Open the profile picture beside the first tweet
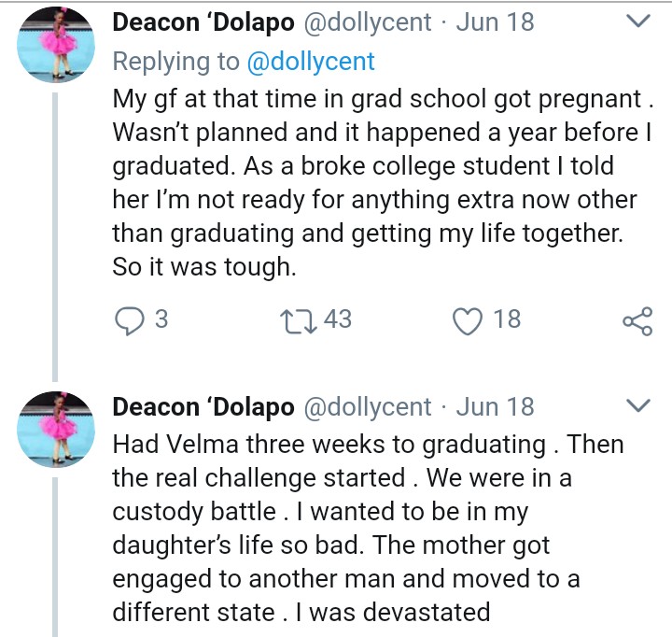Image resolution: width=672 pixels, height=637 pixels. point(54,45)
